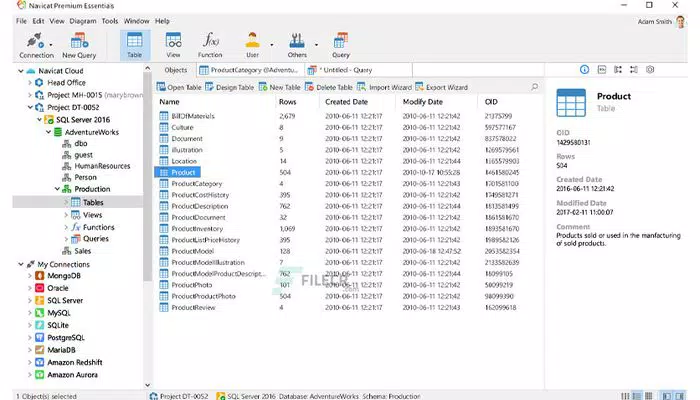Open the Others dropdown arrow
This screenshot has height=400, width=700.
(316, 45)
